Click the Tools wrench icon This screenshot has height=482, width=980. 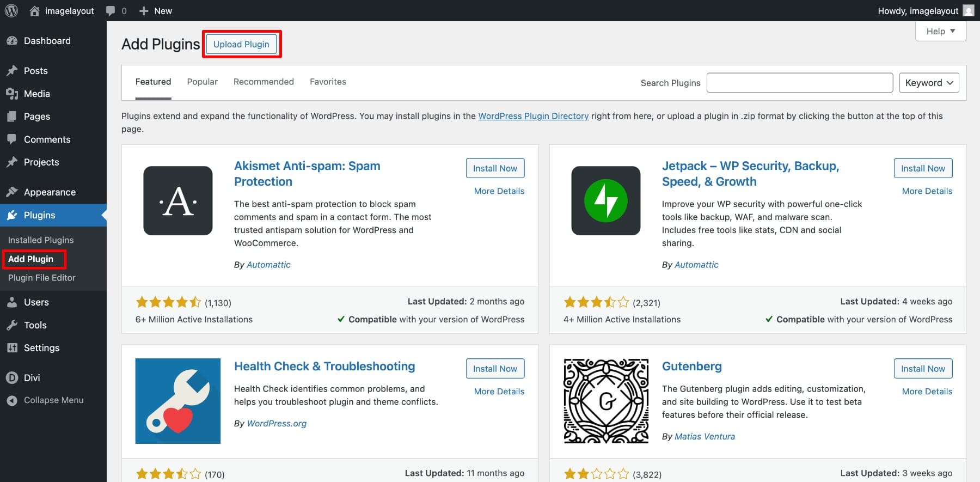[12, 325]
